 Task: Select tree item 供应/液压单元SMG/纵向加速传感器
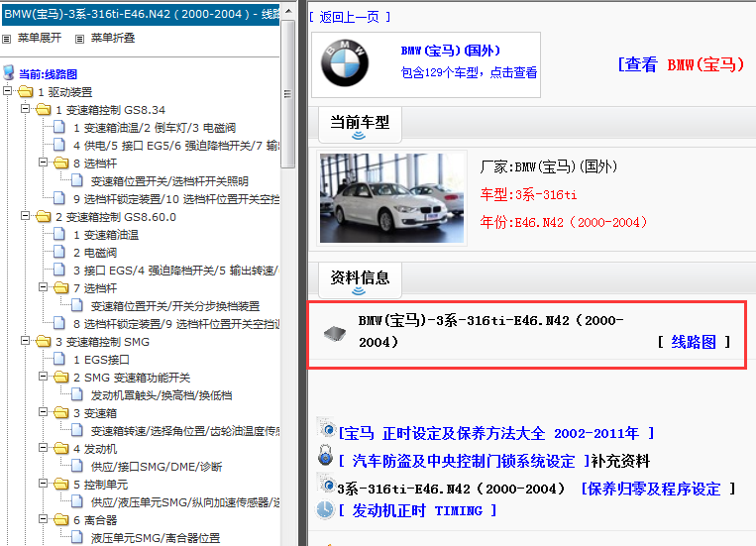pyautogui.click(x=185, y=502)
